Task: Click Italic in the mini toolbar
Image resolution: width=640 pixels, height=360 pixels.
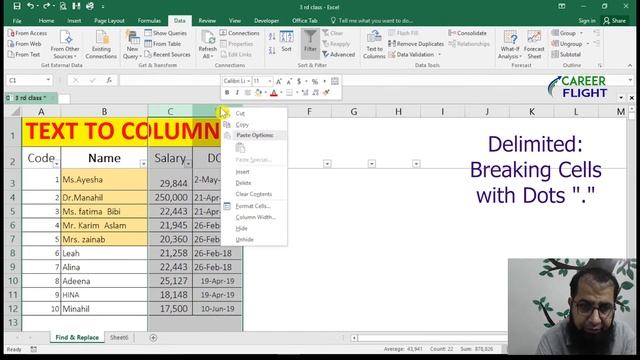Action: coord(237,93)
